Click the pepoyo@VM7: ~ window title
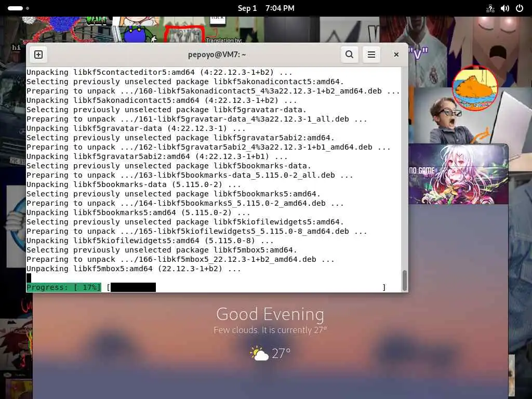532x399 pixels. click(x=217, y=55)
